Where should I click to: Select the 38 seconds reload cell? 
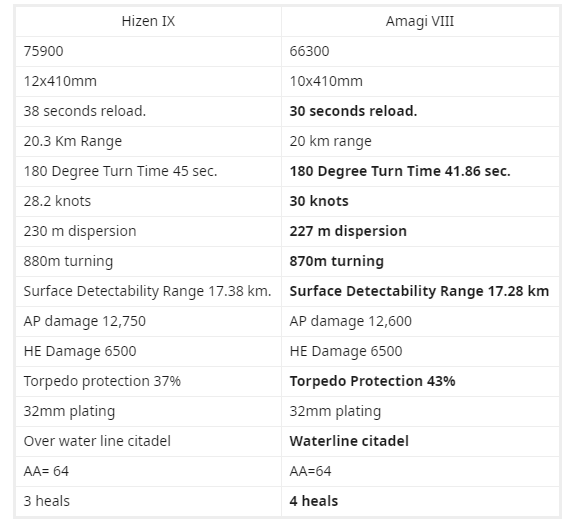(148, 111)
